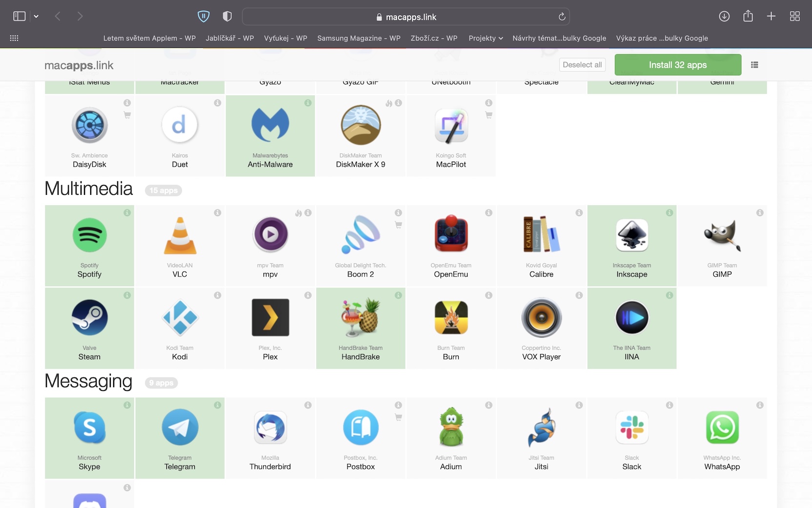Open a new Safari tab
This screenshot has width=812, height=508.
(x=771, y=17)
